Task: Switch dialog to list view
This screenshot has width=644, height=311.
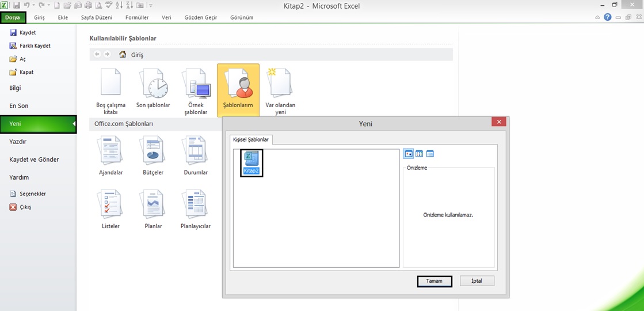Action: (420, 154)
